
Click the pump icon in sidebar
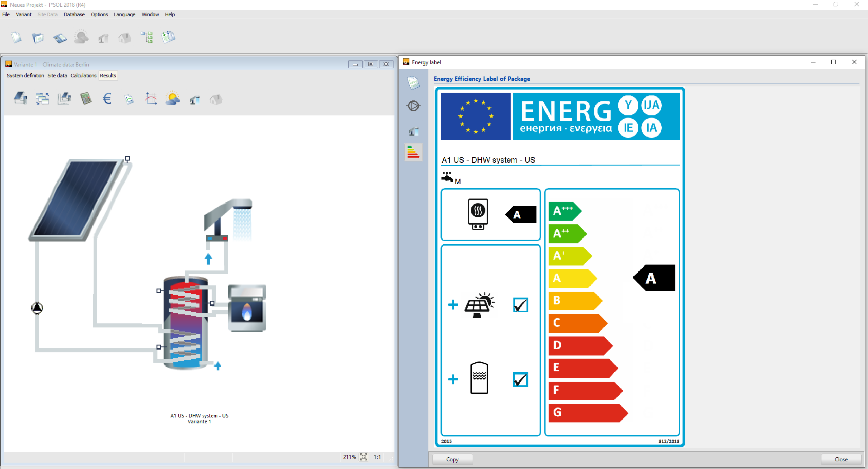pos(413,106)
